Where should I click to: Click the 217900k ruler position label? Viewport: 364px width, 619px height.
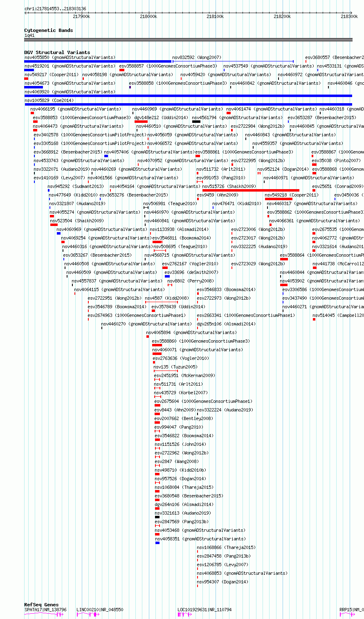pyautogui.click(x=81, y=16)
